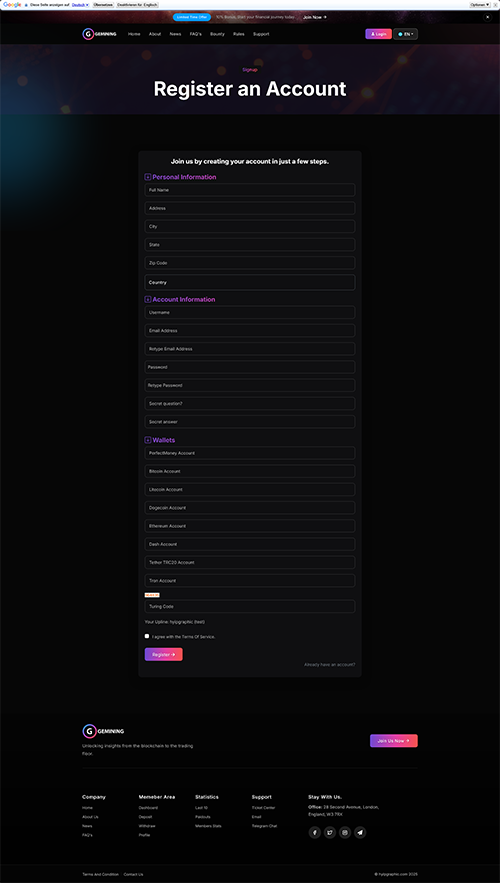Click the Login button in the header
Screen dimensions: 500x883
[378, 34]
